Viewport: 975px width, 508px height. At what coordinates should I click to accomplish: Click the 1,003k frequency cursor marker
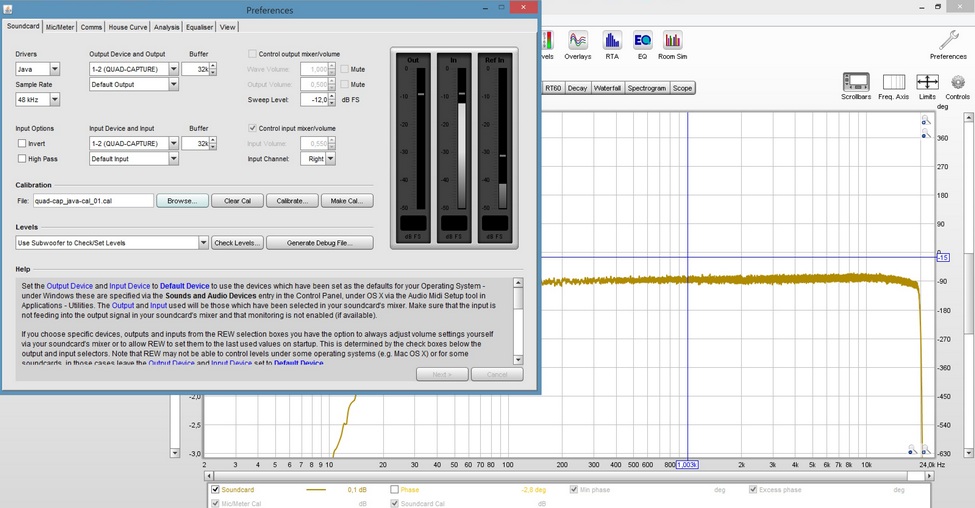tap(687, 464)
